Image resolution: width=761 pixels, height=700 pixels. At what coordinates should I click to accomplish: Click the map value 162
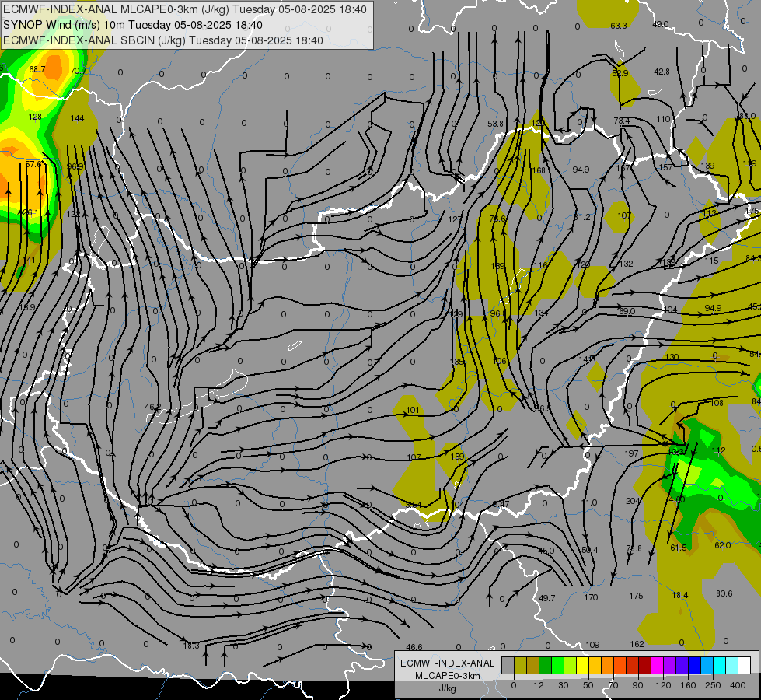coord(637,644)
